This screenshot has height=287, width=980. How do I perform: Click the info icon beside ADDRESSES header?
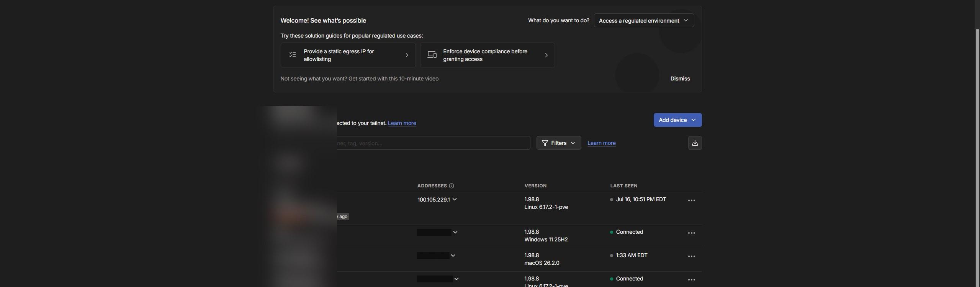(451, 186)
